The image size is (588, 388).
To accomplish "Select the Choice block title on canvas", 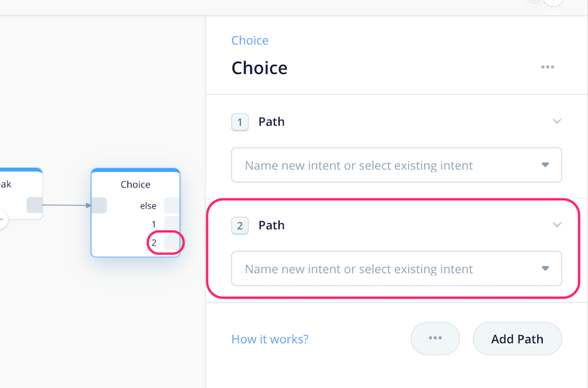I will [x=136, y=184].
